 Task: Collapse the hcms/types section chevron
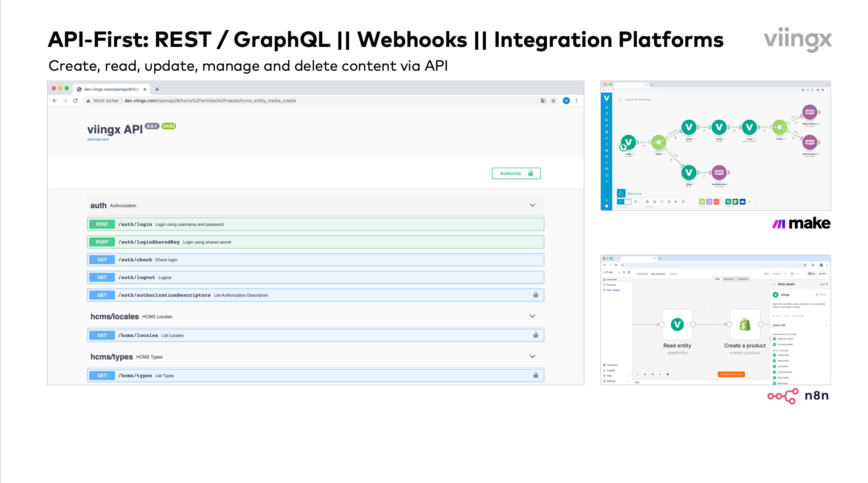coord(532,356)
